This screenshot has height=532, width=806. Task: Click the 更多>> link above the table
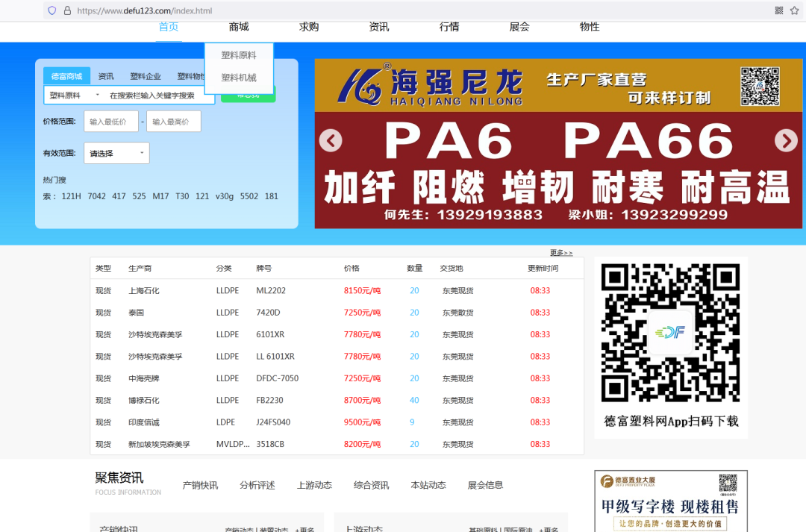coord(561,252)
